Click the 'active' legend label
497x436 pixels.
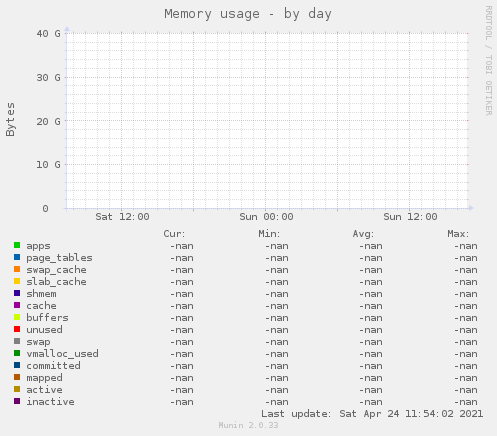point(44,390)
